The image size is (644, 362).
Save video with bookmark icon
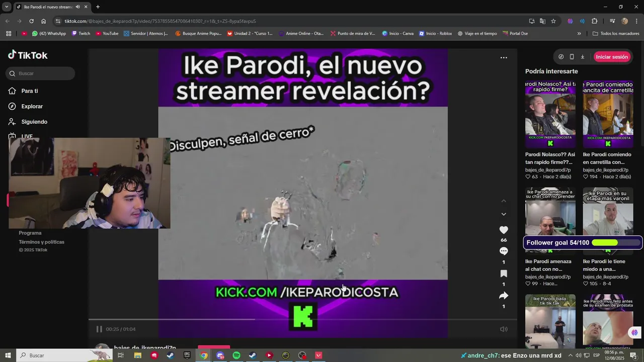[x=504, y=274]
